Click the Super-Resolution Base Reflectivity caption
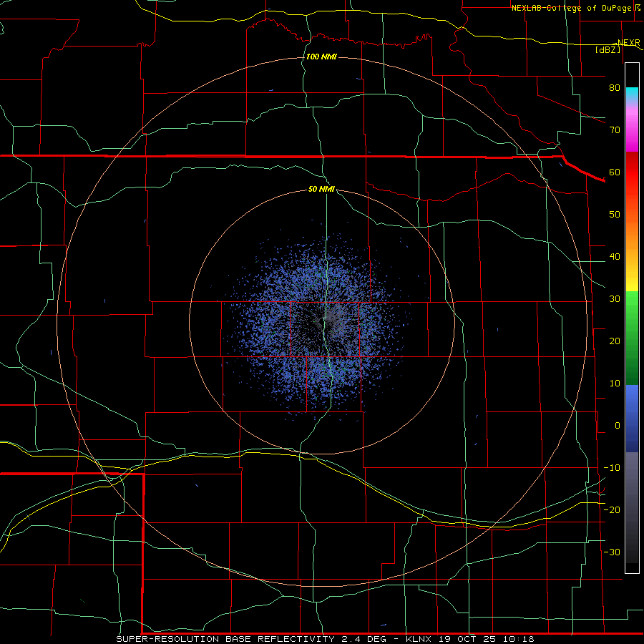 (x=225, y=639)
